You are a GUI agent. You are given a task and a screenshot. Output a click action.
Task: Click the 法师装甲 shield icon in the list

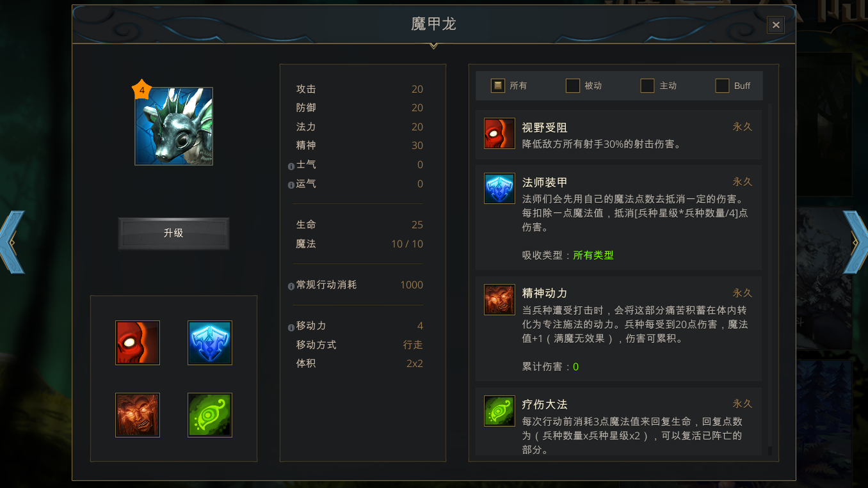click(x=499, y=189)
